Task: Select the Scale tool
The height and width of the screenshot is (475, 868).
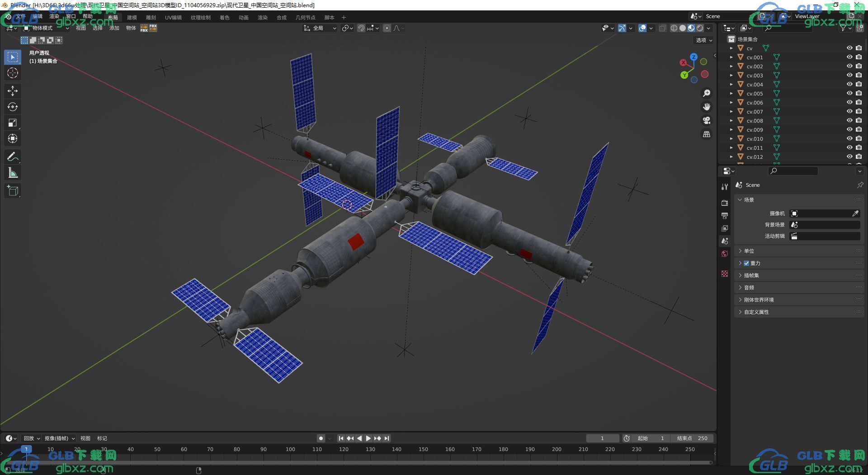Action: [x=13, y=123]
